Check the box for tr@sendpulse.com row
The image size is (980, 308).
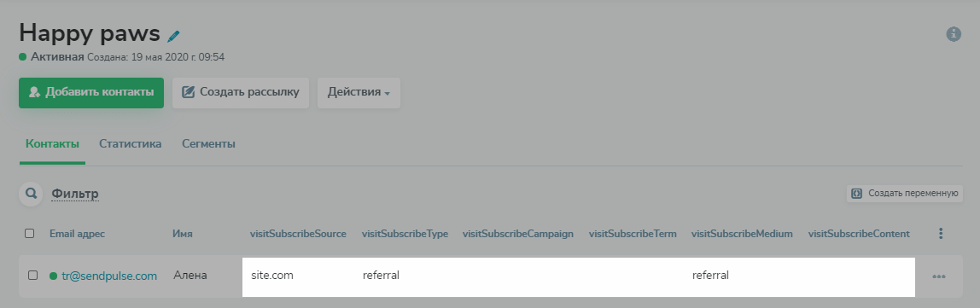tap(33, 275)
